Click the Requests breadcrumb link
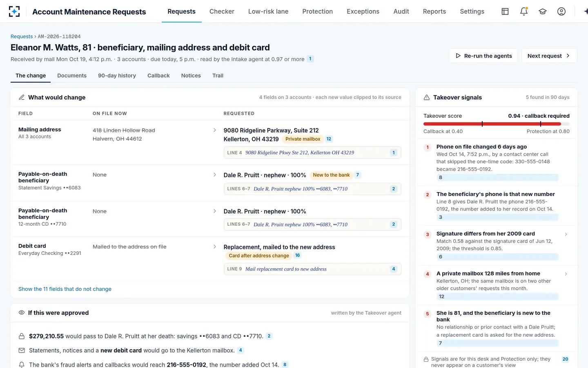This screenshot has width=588, height=368. [22, 36]
